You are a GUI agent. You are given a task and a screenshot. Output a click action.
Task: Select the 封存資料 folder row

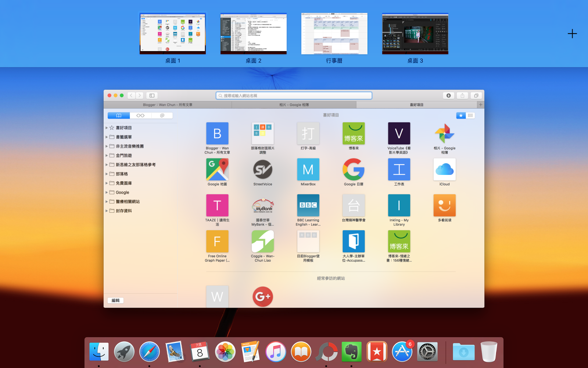coord(141,211)
